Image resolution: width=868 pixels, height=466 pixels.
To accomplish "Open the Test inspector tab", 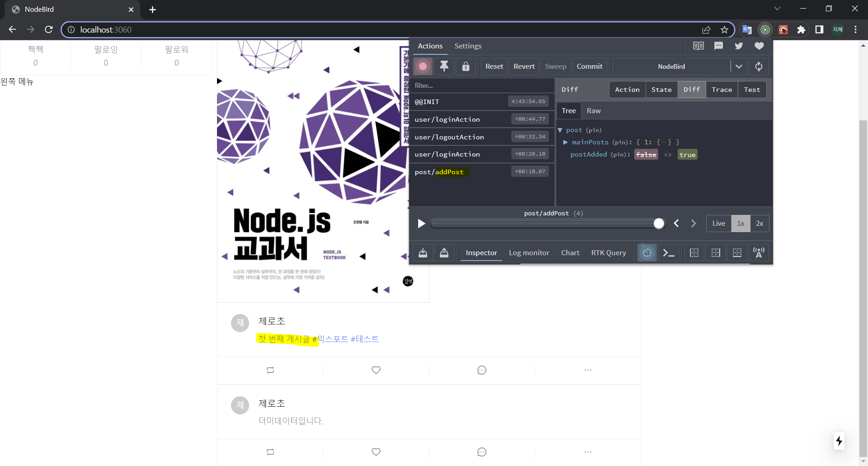I will point(752,90).
